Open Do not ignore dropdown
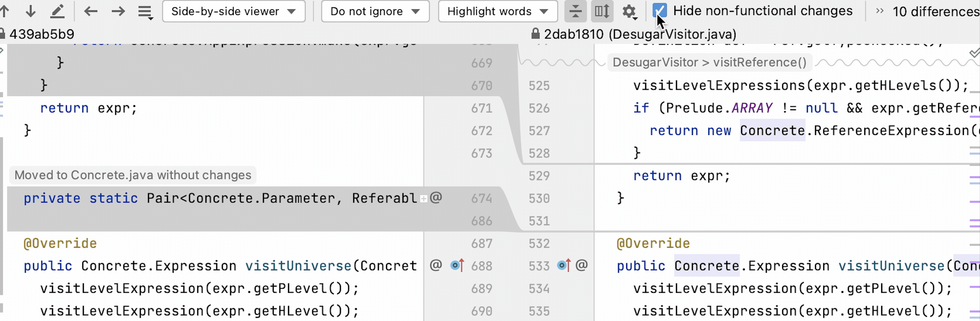The height and width of the screenshot is (321, 980). (x=375, y=11)
